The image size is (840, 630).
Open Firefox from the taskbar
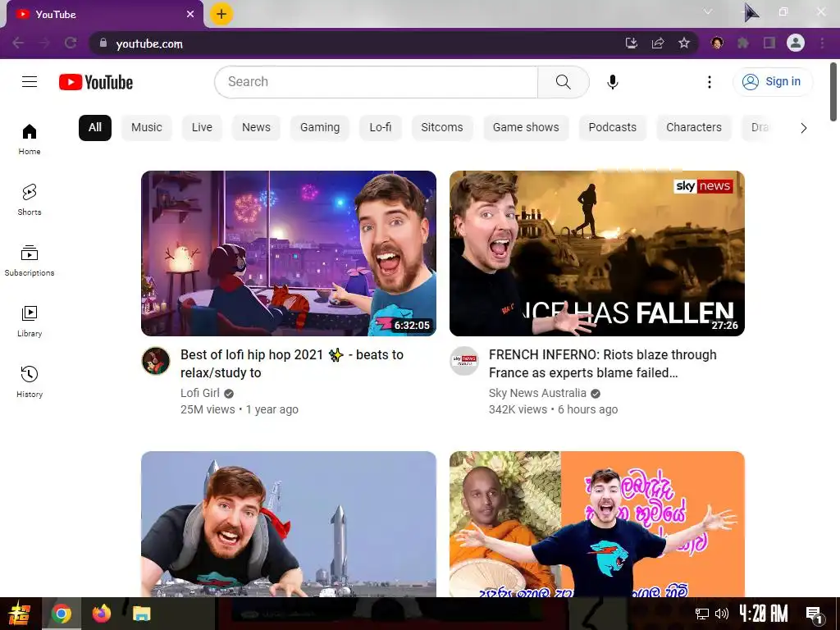tap(101, 614)
